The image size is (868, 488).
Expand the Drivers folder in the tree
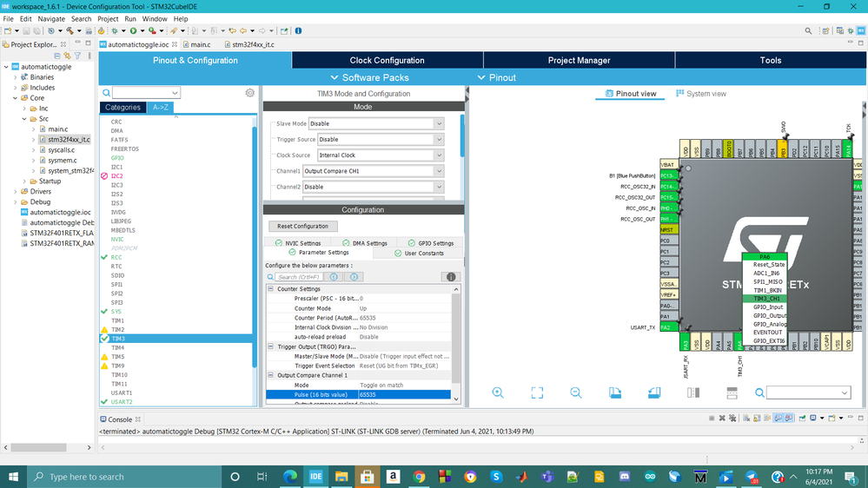point(15,191)
